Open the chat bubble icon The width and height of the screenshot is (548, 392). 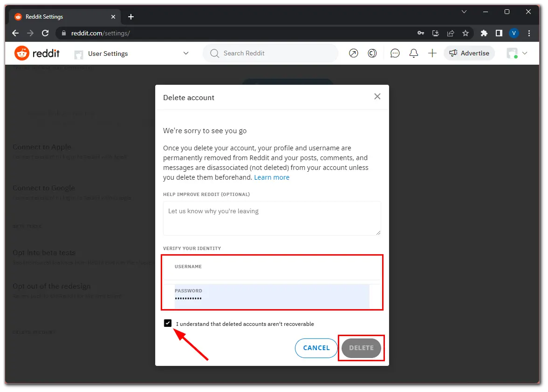point(395,54)
